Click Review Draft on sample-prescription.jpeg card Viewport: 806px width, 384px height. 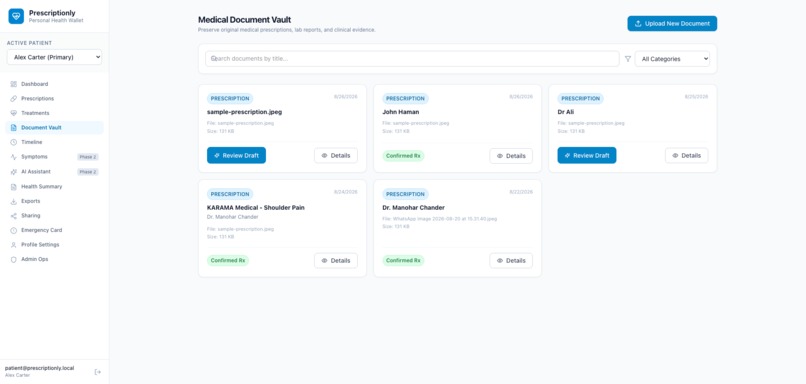236,155
